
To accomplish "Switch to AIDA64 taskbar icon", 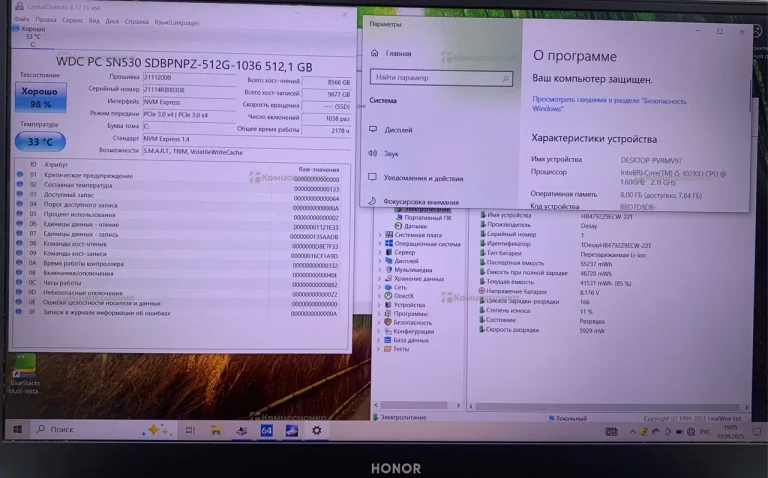I will (x=266, y=430).
